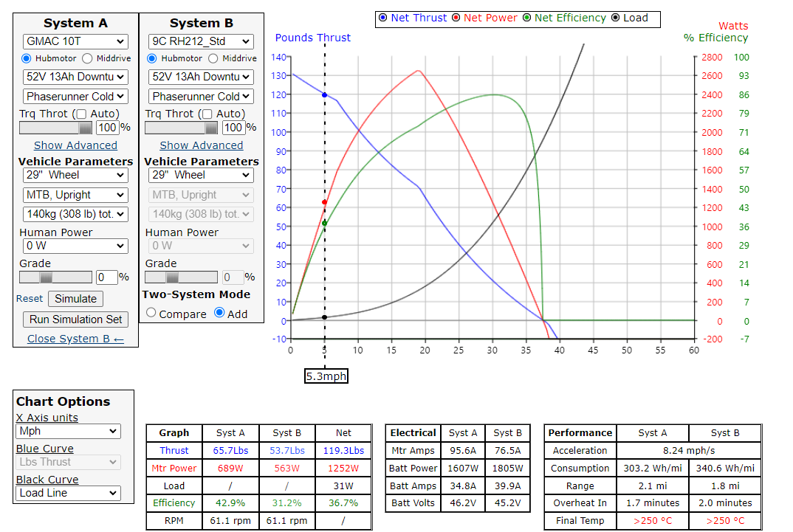The height and width of the screenshot is (532, 793).
Task: Enable Auto throttle checkbox in System B
Action: [x=207, y=114]
